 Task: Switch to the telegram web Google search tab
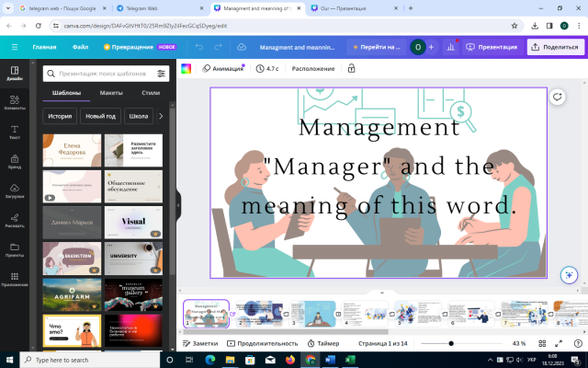62,8
